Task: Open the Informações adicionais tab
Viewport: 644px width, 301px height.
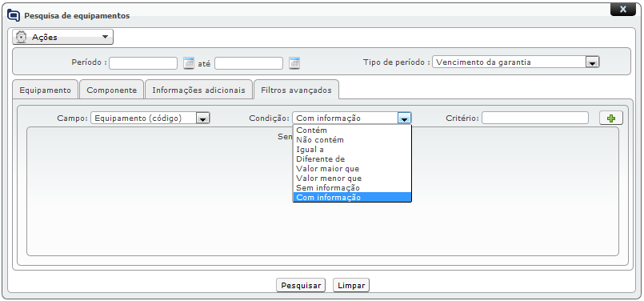Action: (198, 90)
